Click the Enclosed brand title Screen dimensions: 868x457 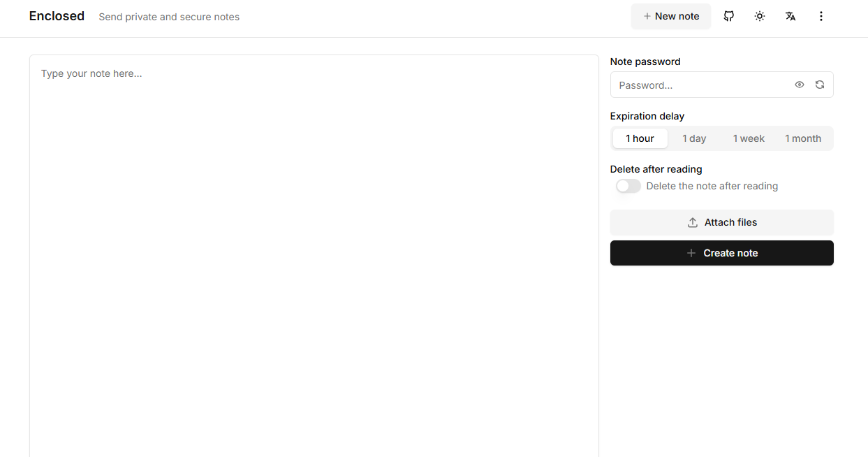(x=57, y=15)
